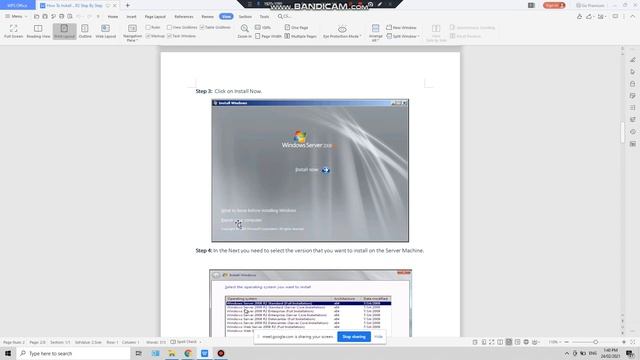Image resolution: width=640 pixels, height=360 pixels.
Task: Open the Page Layout ribbon tab
Action: pos(155,17)
